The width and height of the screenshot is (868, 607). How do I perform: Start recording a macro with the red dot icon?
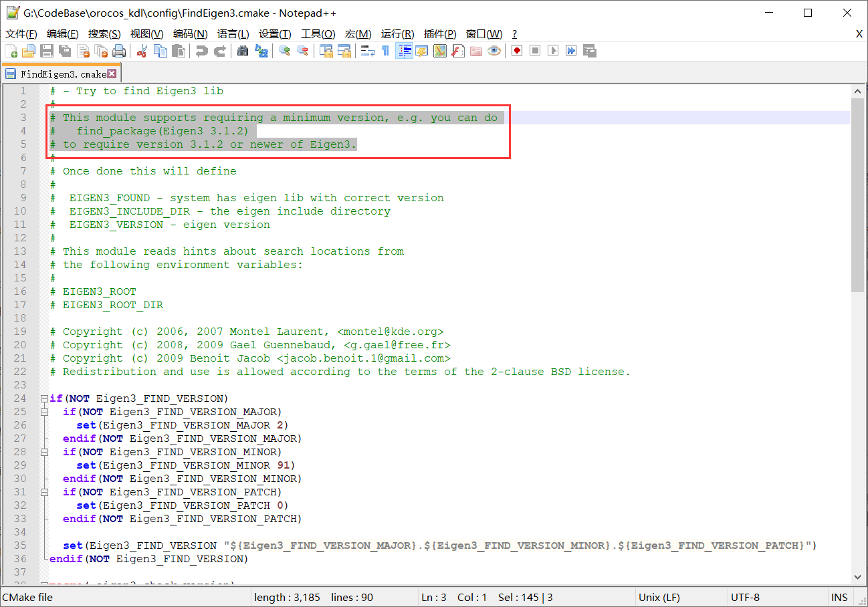516,50
